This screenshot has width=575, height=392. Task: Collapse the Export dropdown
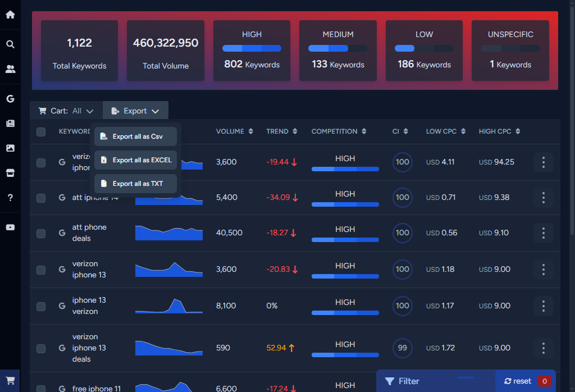tap(135, 111)
